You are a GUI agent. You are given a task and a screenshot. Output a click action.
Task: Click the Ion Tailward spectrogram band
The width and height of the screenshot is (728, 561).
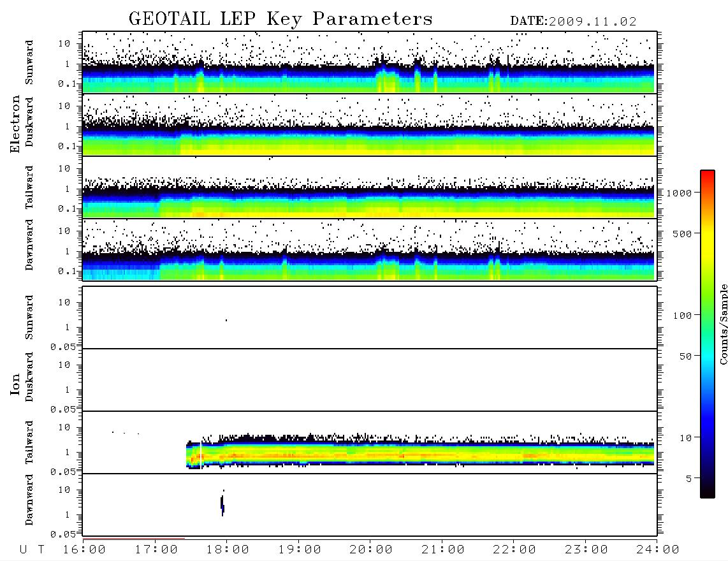pyautogui.click(x=420, y=453)
